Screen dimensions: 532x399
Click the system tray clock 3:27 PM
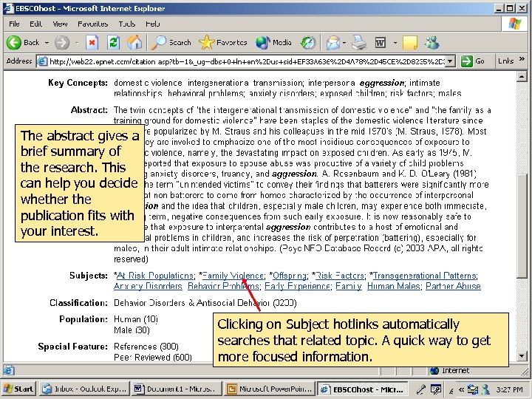509,389
